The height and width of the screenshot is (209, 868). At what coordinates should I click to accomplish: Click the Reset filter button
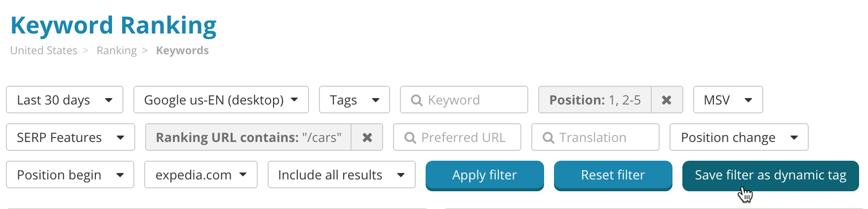click(613, 175)
